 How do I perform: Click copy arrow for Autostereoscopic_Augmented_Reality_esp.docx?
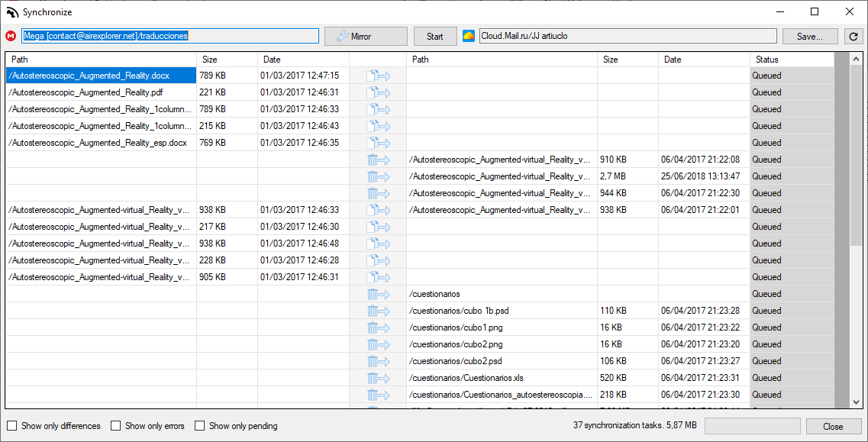click(379, 142)
